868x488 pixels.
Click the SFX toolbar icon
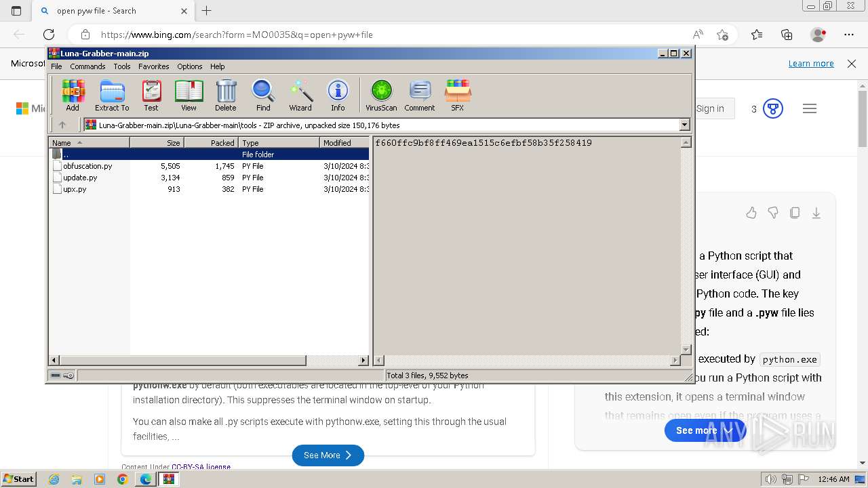click(458, 96)
